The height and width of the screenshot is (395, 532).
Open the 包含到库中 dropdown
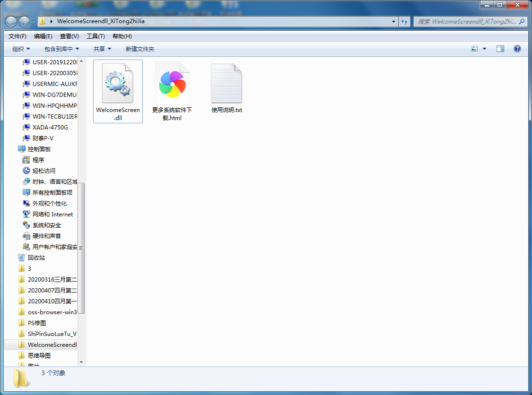[x=62, y=49]
